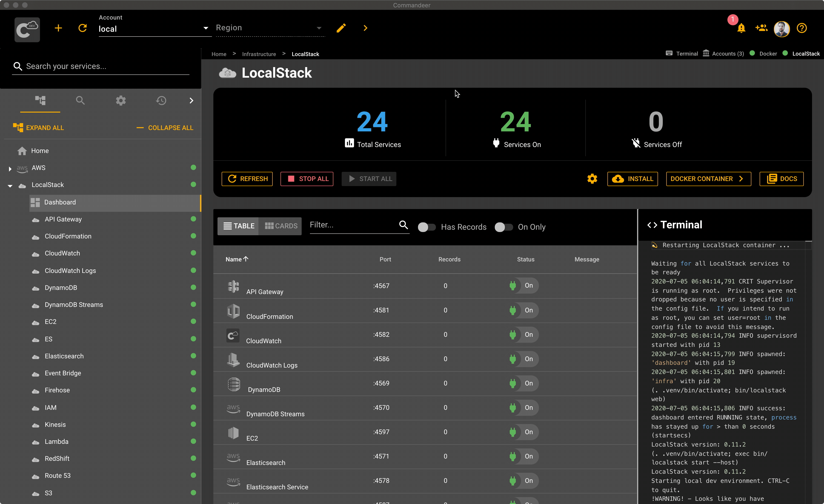The width and height of the screenshot is (824, 504).
Task: Switch to TABLE view tab
Action: tap(238, 225)
